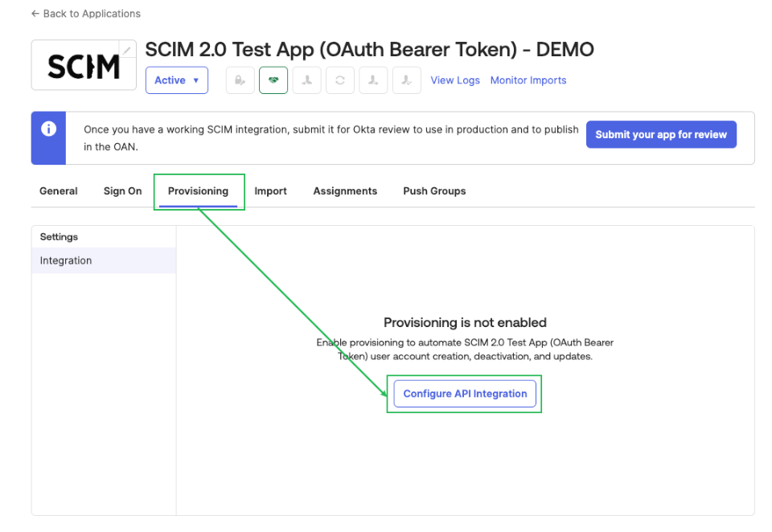
Task: Click Configure API Integration
Action: pos(464,393)
